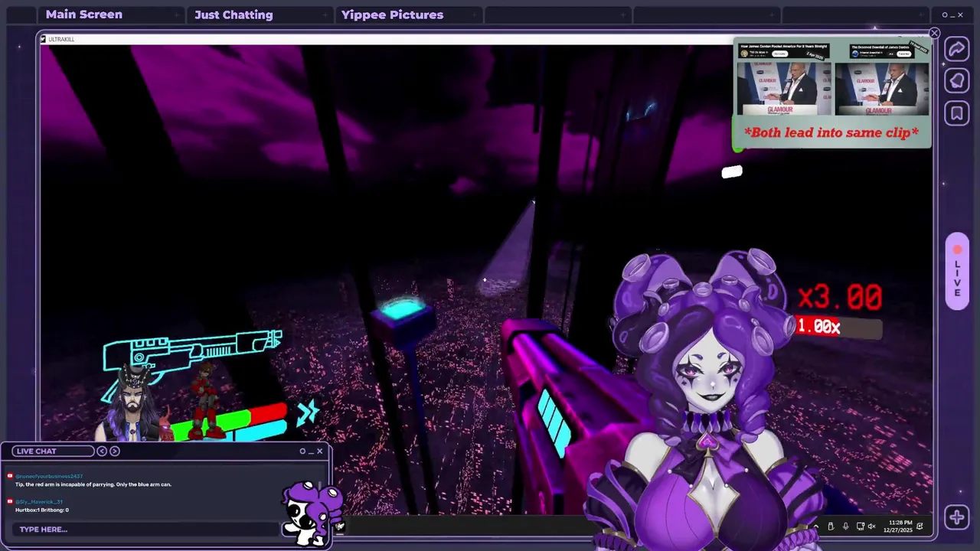Click username @Sly_Maverick_31 in chat
980x551 pixels.
click(x=39, y=501)
